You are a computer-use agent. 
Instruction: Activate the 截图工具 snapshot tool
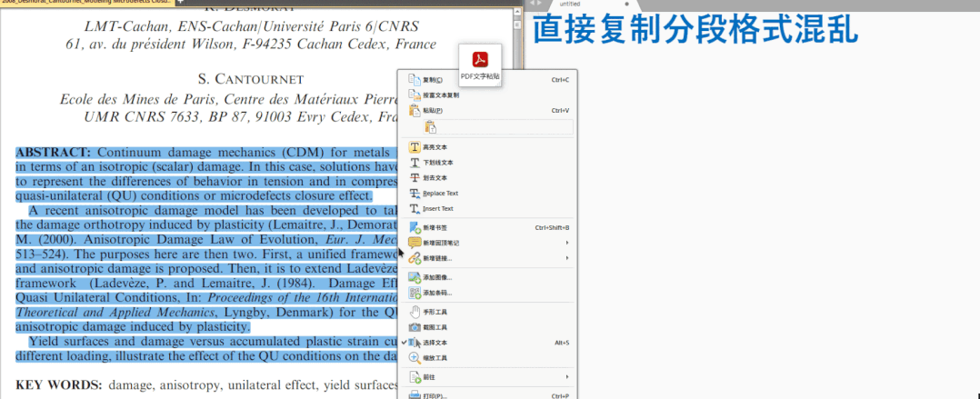487,327
